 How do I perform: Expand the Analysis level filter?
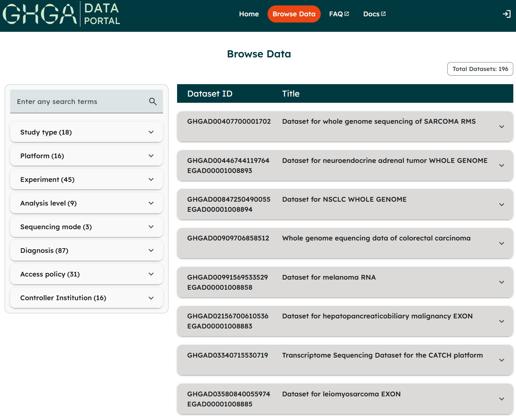click(87, 203)
